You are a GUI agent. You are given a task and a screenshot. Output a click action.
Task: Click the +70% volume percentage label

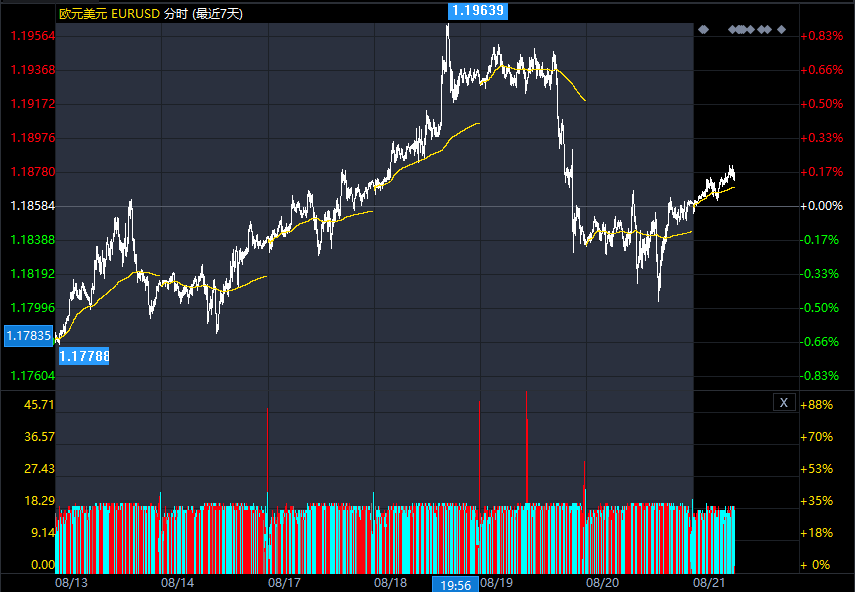coord(817,437)
